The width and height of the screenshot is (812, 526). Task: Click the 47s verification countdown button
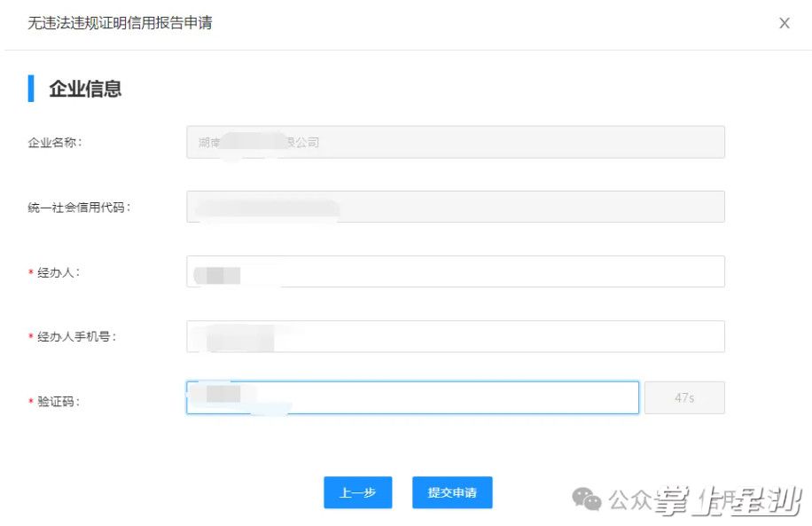684,398
